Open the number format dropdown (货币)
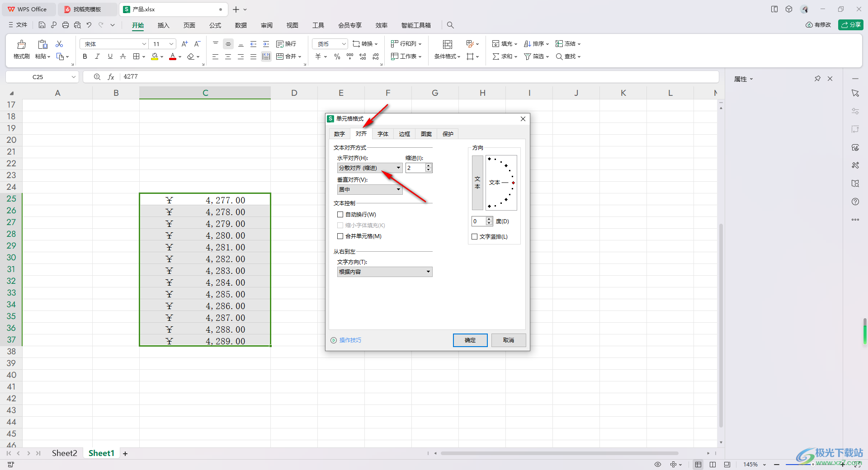The height and width of the screenshot is (470, 868). coord(330,44)
